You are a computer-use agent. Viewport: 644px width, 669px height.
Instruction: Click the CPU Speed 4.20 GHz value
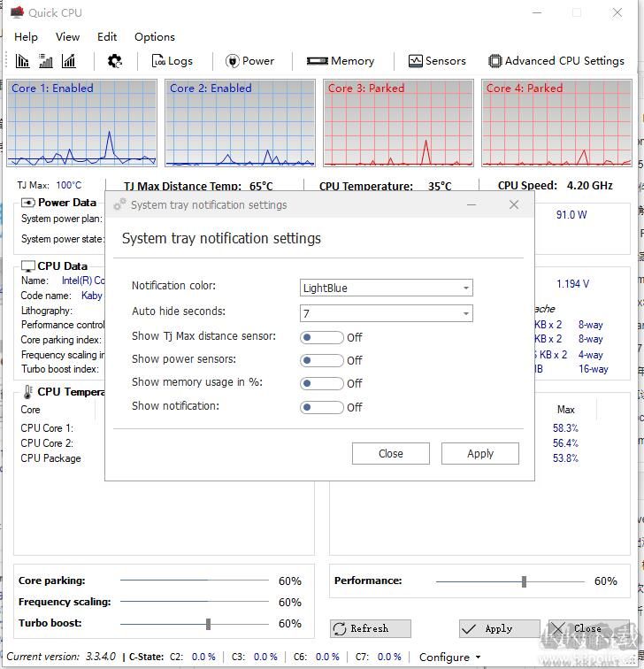click(x=590, y=186)
